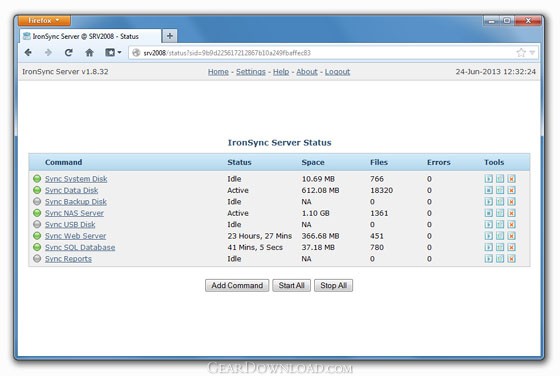Viewport: 560px width, 376px height.
Task: Start the Sync Backup Disk command
Action: [x=489, y=202]
